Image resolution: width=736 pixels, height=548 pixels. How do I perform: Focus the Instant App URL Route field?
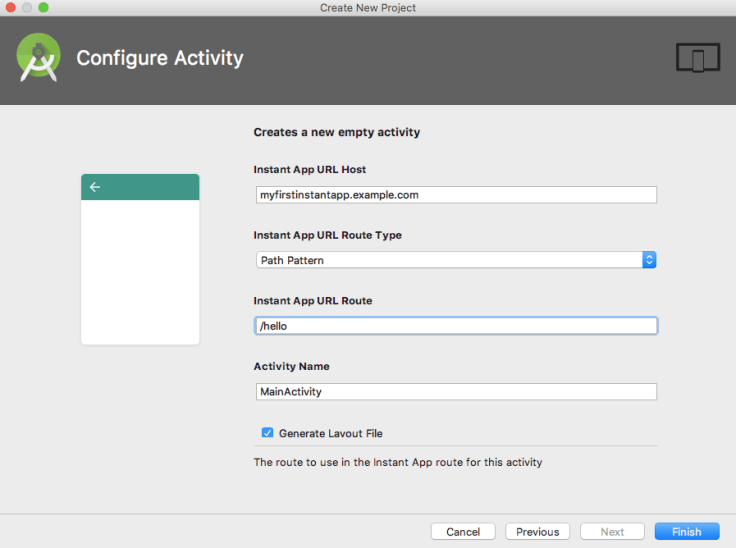(x=456, y=326)
